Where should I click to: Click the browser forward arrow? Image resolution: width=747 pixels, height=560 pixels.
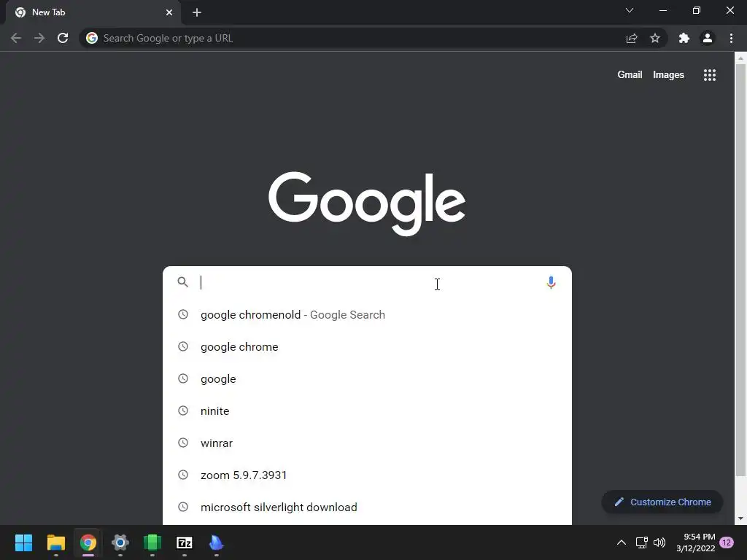(x=39, y=38)
